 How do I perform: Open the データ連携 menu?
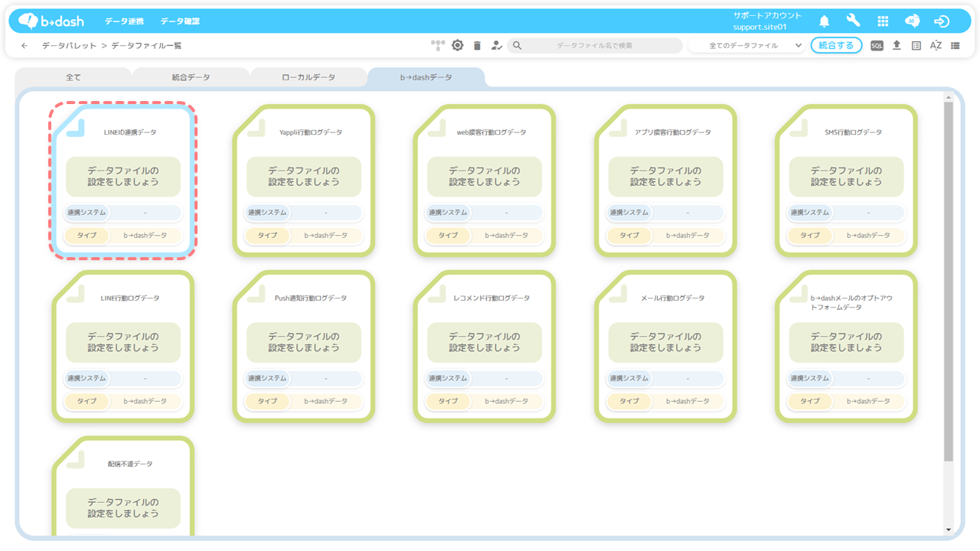tap(124, 21)
